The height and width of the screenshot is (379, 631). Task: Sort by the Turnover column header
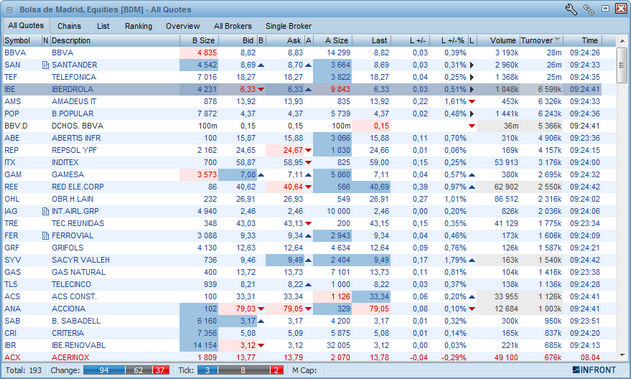tap(541, 40)
